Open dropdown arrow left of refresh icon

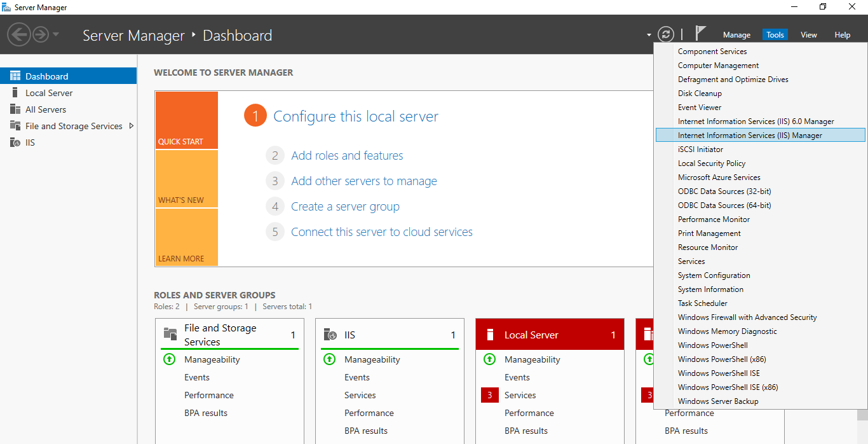pos(649,35)
